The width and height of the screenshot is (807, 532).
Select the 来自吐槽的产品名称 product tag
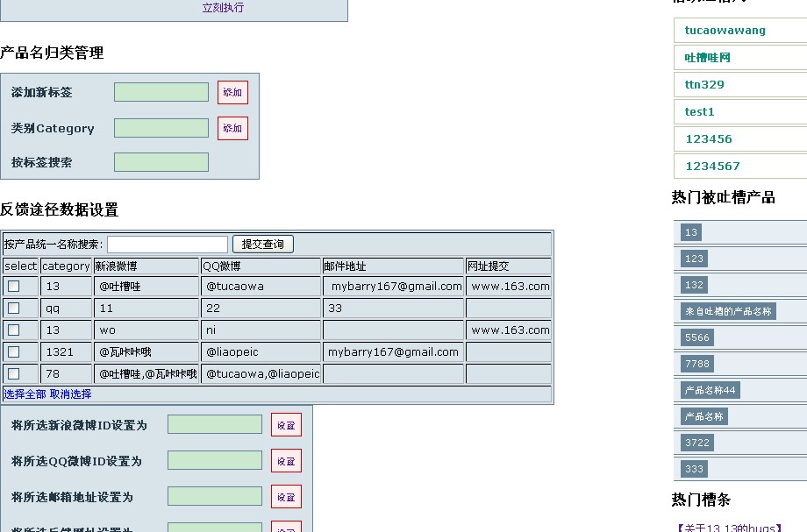[728, 311]
